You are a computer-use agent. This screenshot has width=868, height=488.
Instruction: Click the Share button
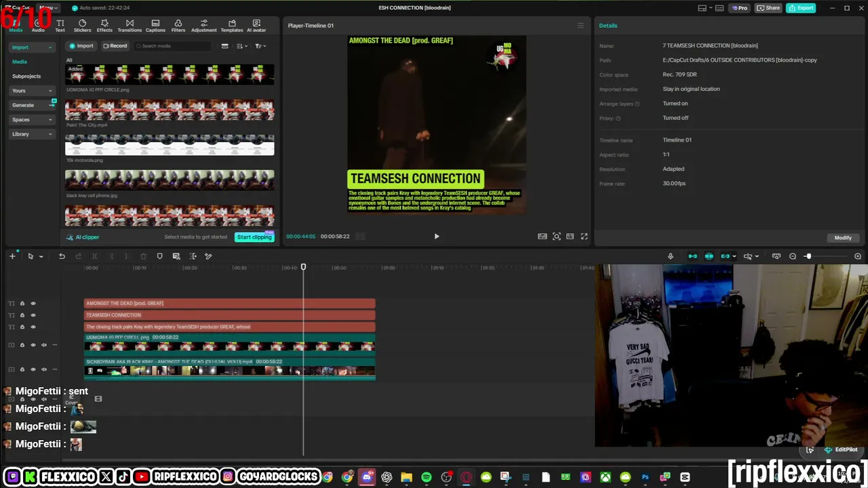pyautogui.click(x=768, y=8)
